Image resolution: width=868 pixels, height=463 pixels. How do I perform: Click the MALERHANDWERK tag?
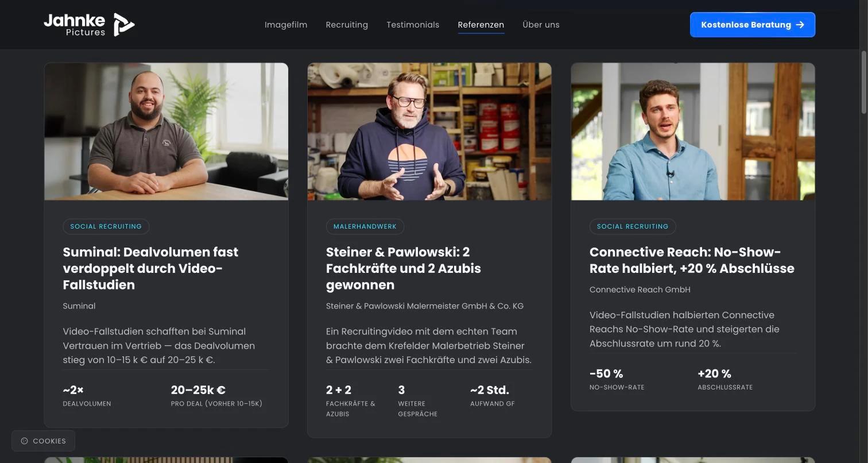click(x=365, y=226)
